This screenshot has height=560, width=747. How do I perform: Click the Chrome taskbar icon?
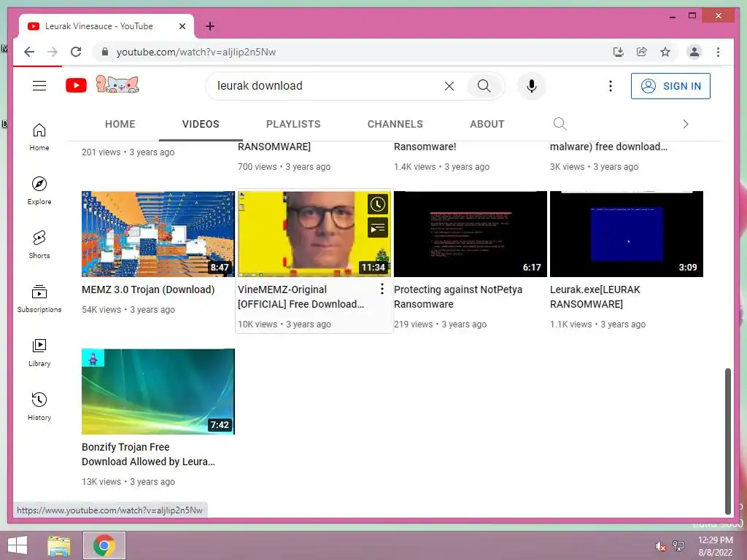point(104,545)
